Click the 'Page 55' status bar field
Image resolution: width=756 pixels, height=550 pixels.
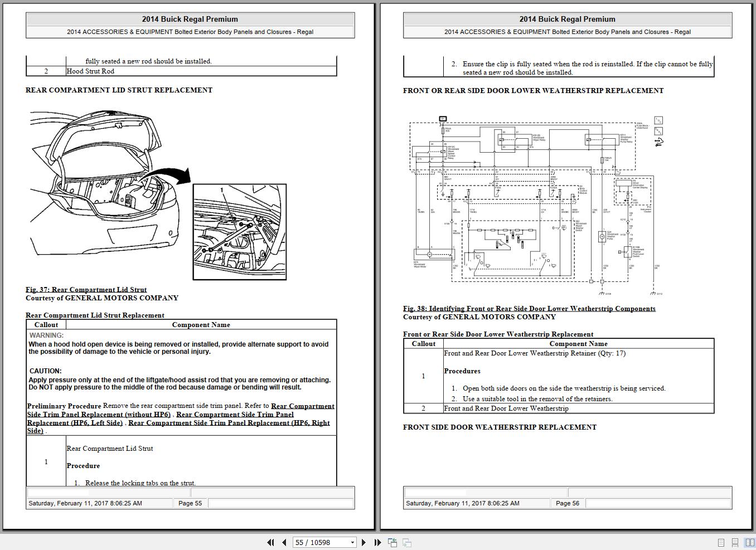(190, 503)
